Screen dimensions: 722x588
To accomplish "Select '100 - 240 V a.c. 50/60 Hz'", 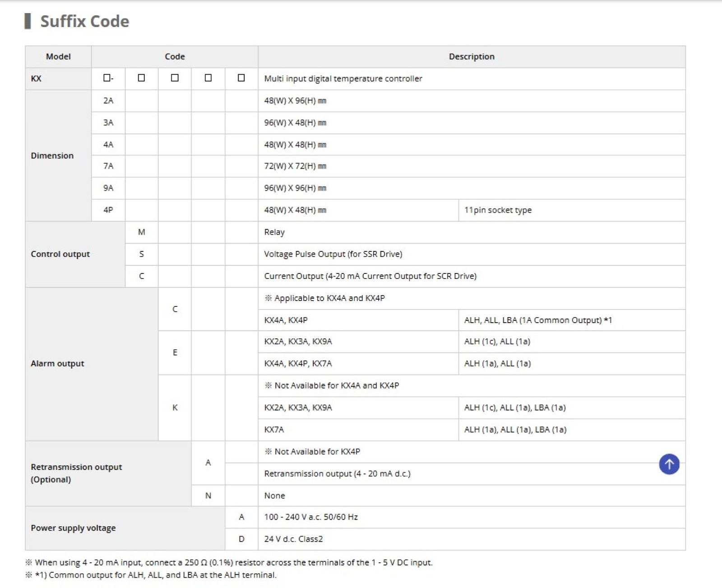I will tap(311, 517).
